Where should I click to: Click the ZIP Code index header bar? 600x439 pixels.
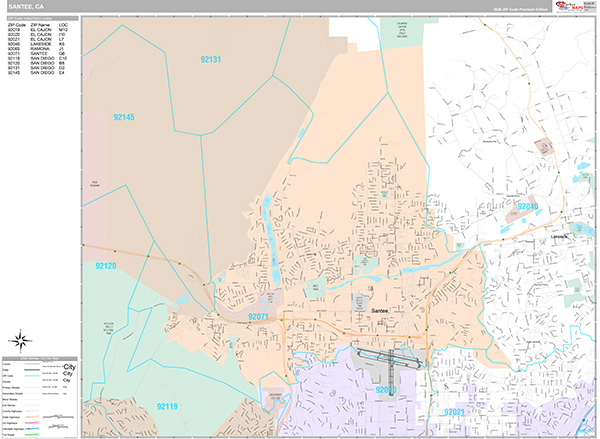click(x=41, y=18)
